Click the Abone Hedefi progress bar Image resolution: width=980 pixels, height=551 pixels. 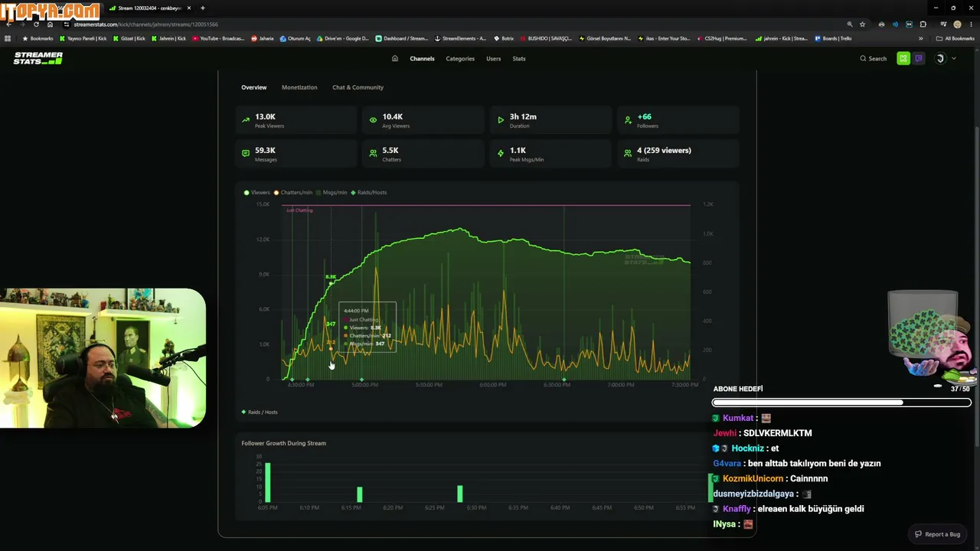pyautogui.click(x=841, y=403)
